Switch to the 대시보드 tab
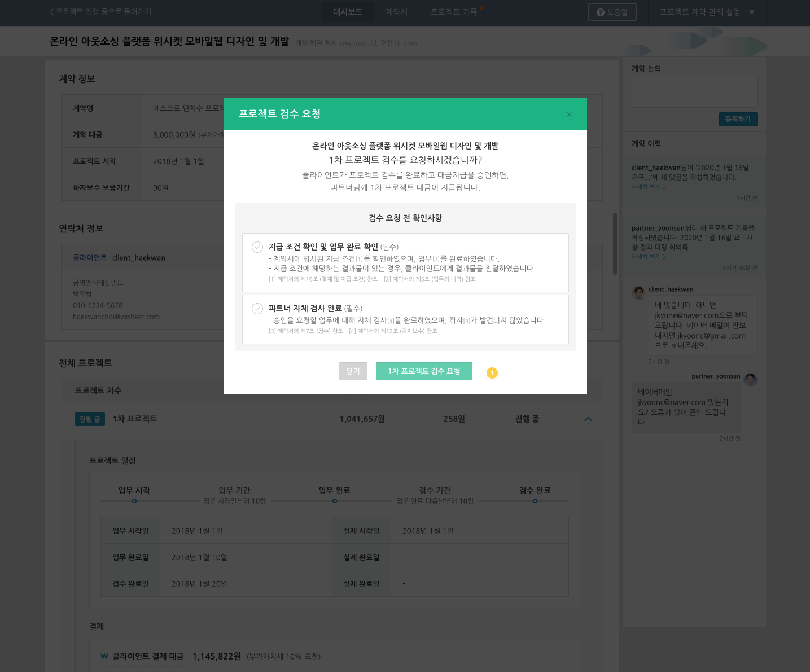This screenshot has width=810, height=672. coord(348,12)
